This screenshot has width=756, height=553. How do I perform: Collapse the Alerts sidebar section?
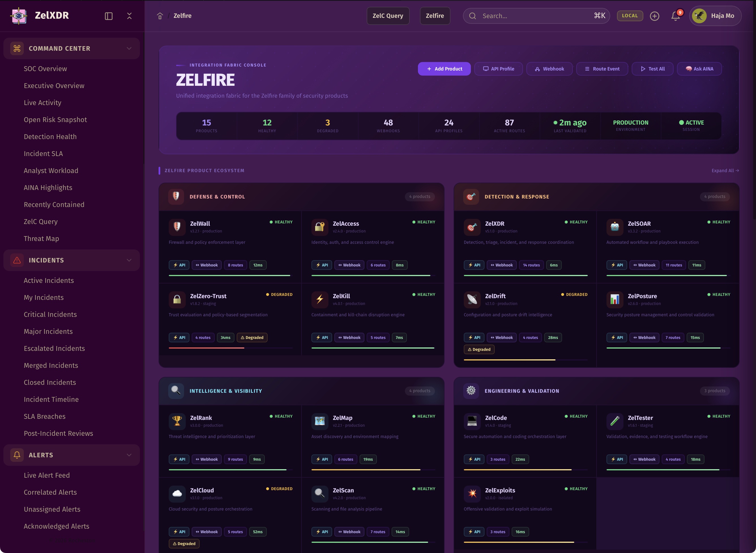(x=129, y=455)
